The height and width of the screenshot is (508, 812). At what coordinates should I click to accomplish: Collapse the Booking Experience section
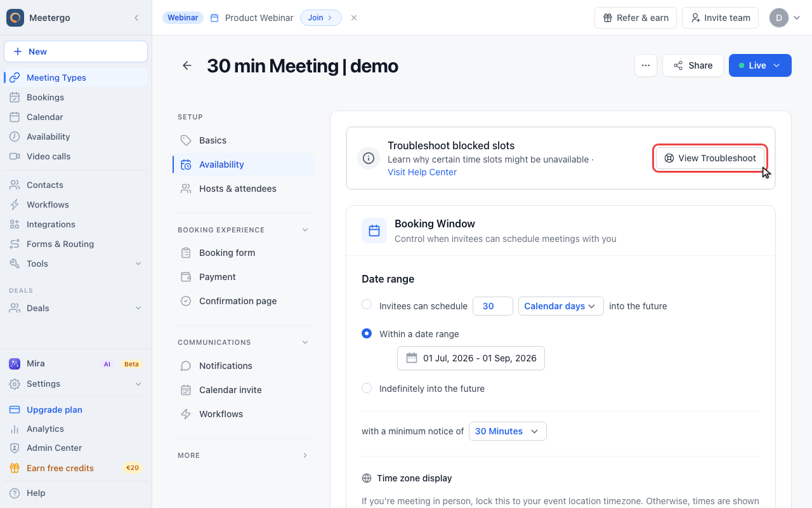pos(305,230)
